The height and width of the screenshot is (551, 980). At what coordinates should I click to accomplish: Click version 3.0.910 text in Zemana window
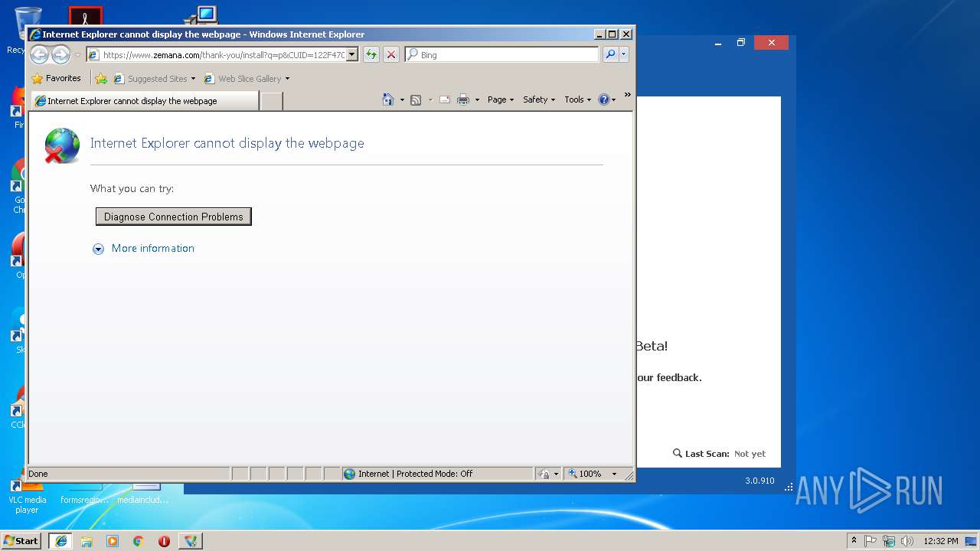[759, 481]
